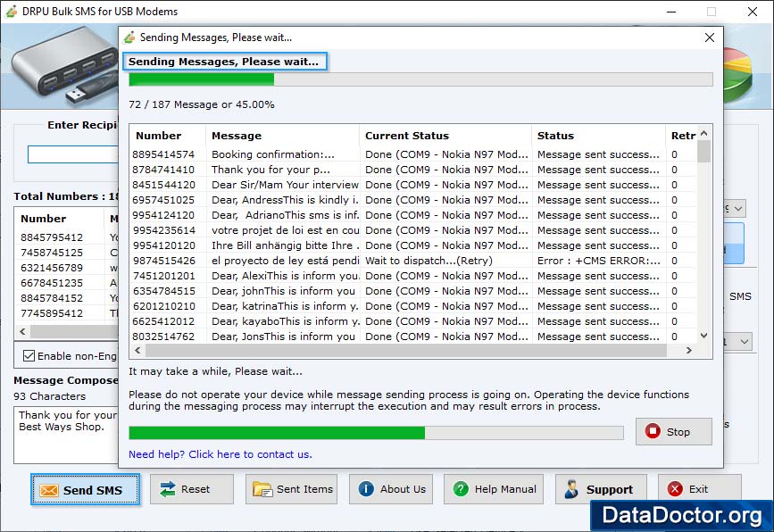Select number 8845795412 in main window list
This screenshot has height=532, width=774.
(52, 237)
